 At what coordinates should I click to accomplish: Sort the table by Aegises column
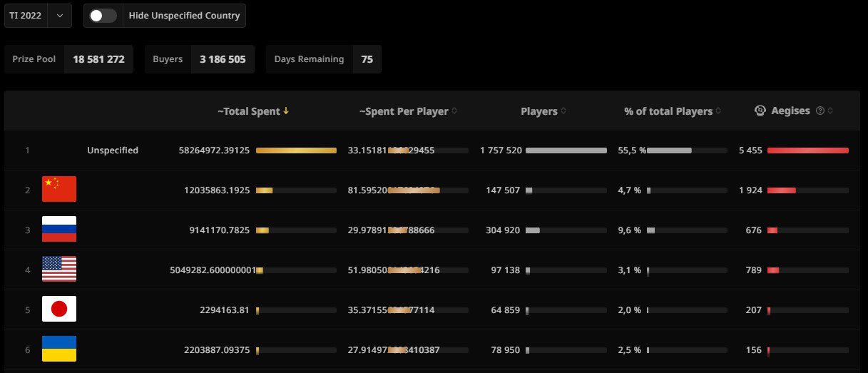coord(790,111)
